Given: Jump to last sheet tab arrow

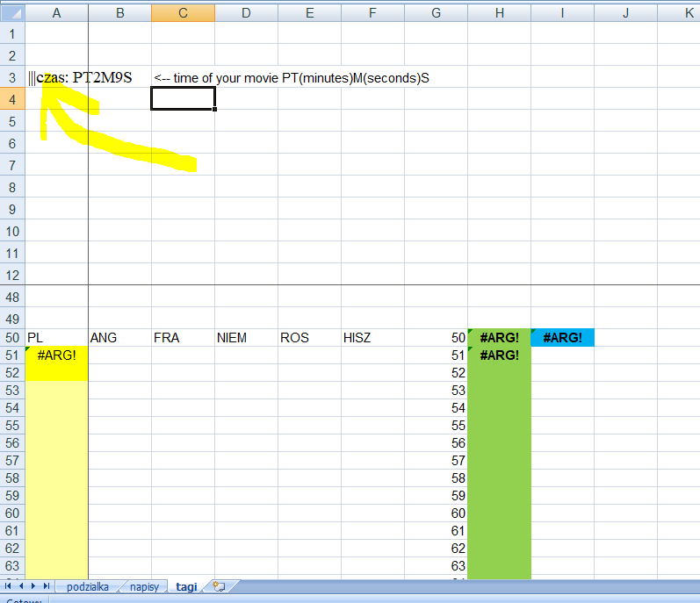Looking at the screenshot, I should point(46,585).
